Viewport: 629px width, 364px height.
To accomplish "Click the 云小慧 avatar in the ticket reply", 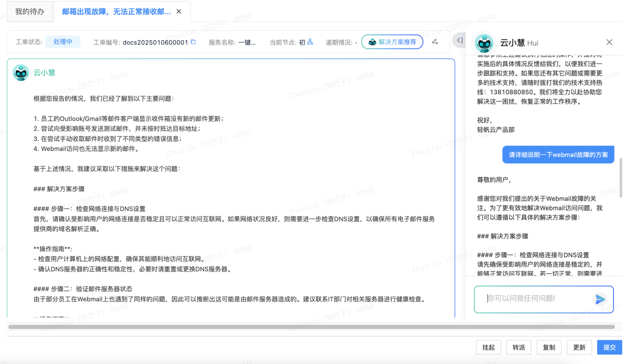I will (x=21, y=73).
